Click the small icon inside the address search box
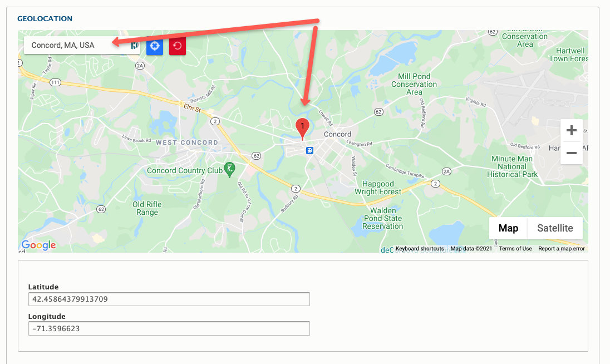610x364 pixels. 135,46
